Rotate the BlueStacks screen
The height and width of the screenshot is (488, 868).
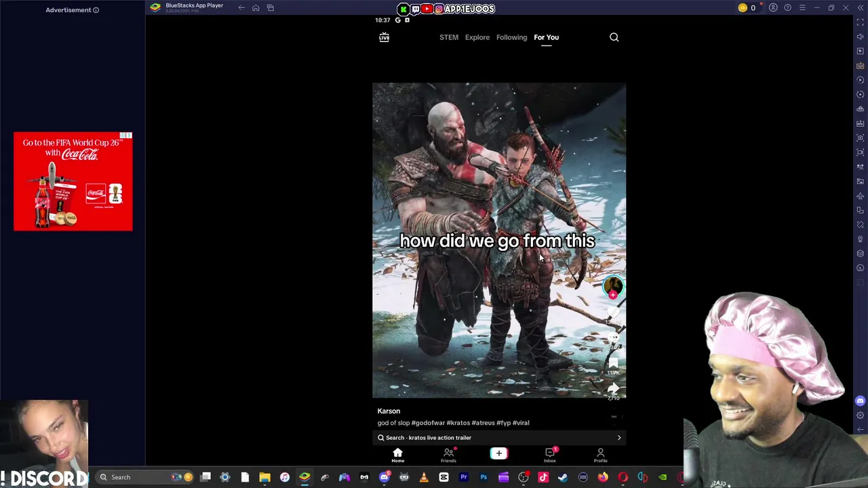[x=861, y=210]
